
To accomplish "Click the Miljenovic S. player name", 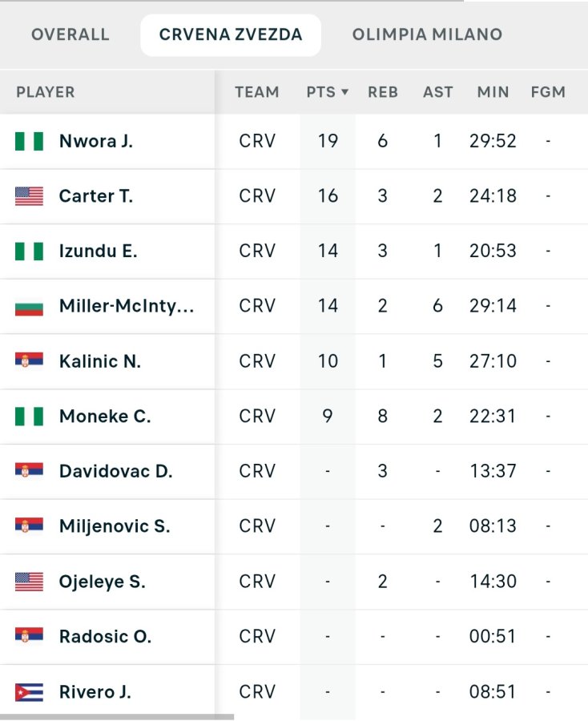I will [x=115, y=526].
